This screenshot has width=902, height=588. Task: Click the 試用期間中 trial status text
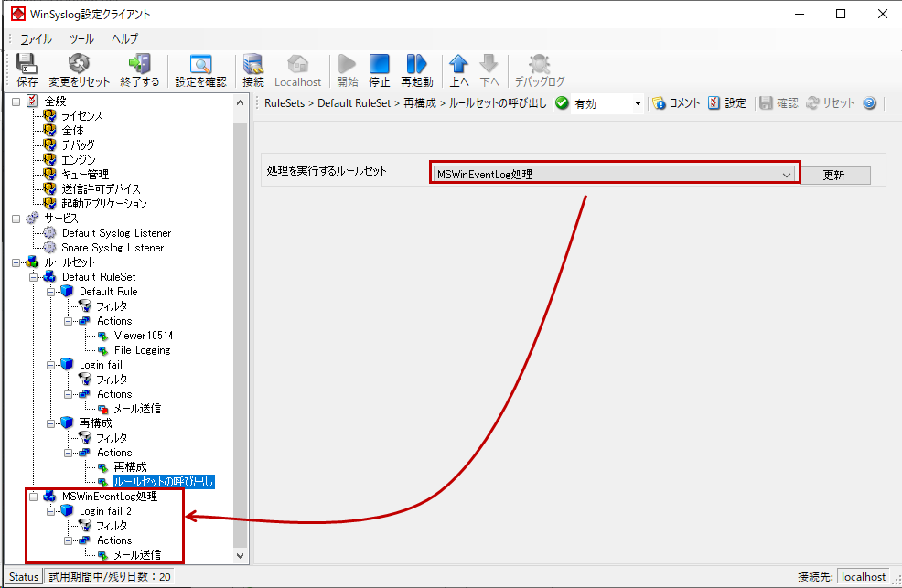109,576
